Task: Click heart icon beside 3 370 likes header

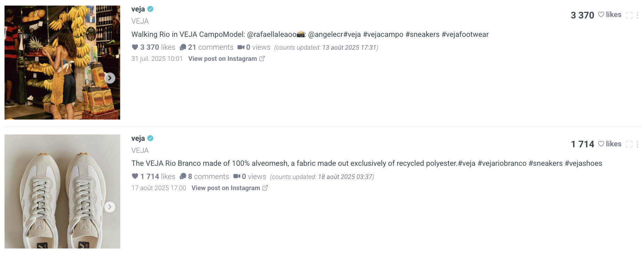Action: [601, 15]
